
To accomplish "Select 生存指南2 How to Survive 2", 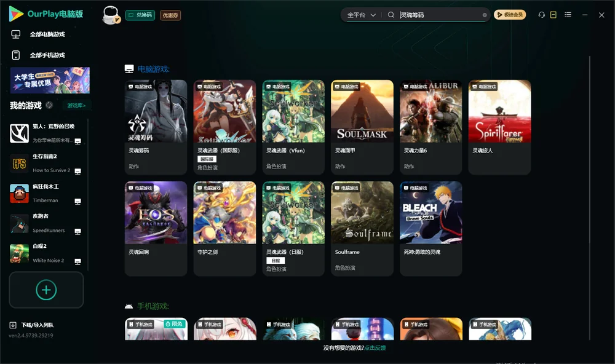I will pyautogui.click(x=46, y=164).
